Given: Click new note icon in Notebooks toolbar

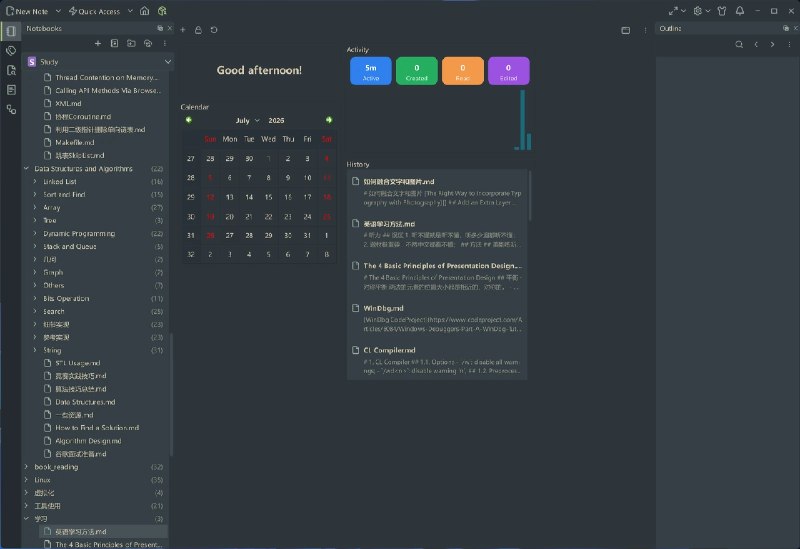Looking at the screenshot, I should tap(114, 43).
